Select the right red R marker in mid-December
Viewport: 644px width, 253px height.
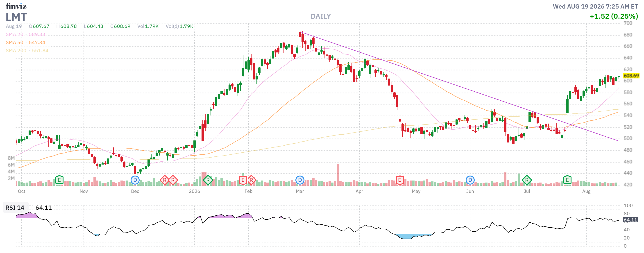(173, 180)
